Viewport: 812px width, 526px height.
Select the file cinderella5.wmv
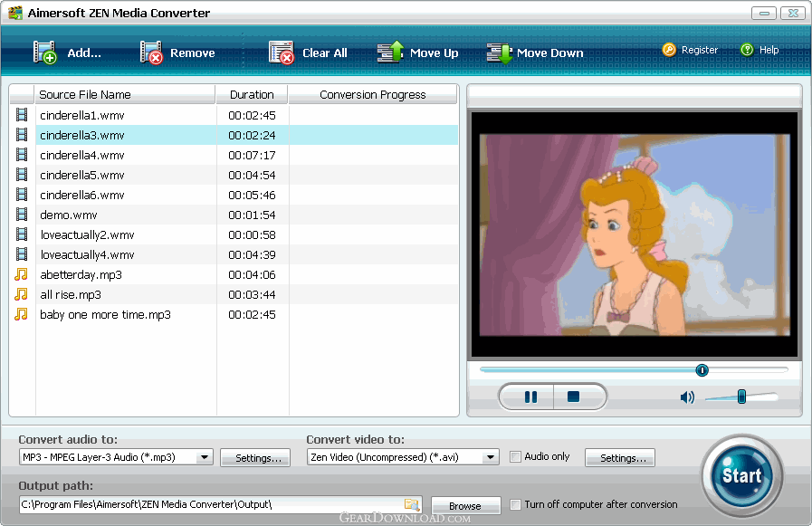[81, 175]
